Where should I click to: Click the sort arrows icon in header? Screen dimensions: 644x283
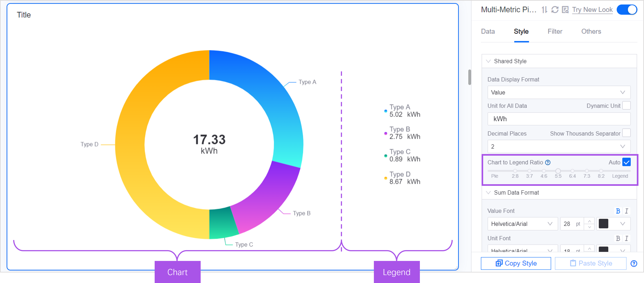(544, 10)
